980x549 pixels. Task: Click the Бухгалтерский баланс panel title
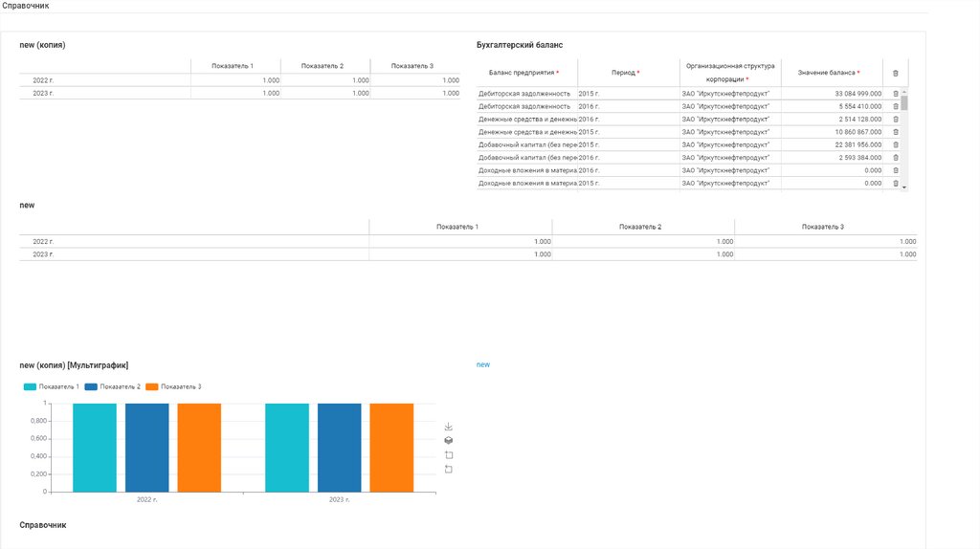point(520,45)
